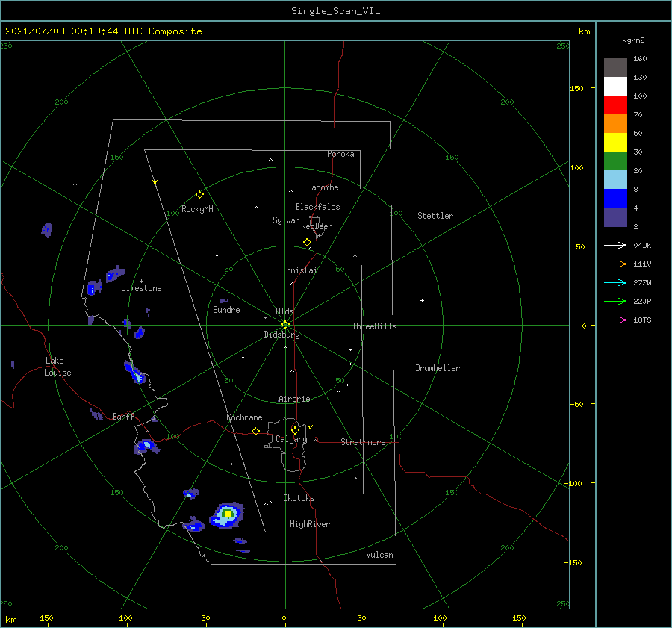Image resolution: width=672 pixels, height=628 pixels.
Task: Click the 111V legend label
Action: [x=642, y=264]
